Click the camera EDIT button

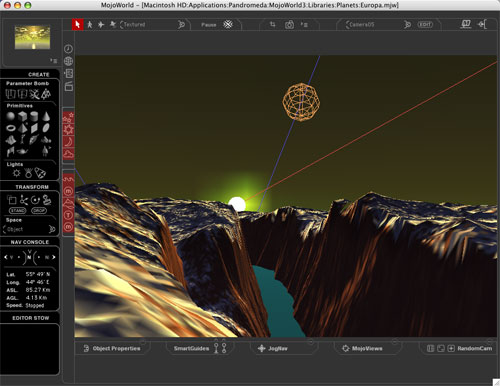[x=425, y=25]
